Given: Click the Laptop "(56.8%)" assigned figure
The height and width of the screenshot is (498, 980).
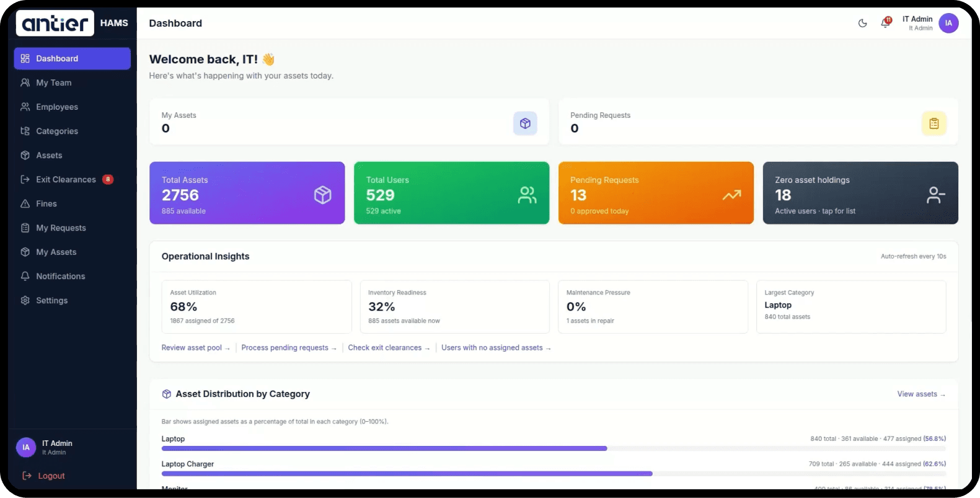Looking at the screenshot, I should coord(935,439).
